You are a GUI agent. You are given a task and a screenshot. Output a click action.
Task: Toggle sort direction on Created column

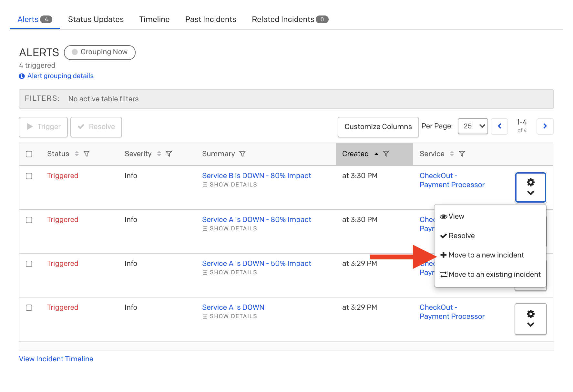376,154
